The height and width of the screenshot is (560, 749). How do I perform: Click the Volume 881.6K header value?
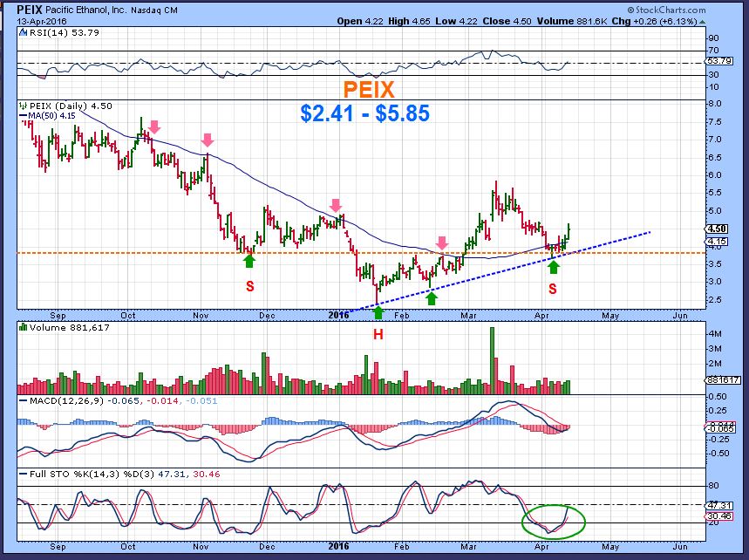tap(572, 22)
